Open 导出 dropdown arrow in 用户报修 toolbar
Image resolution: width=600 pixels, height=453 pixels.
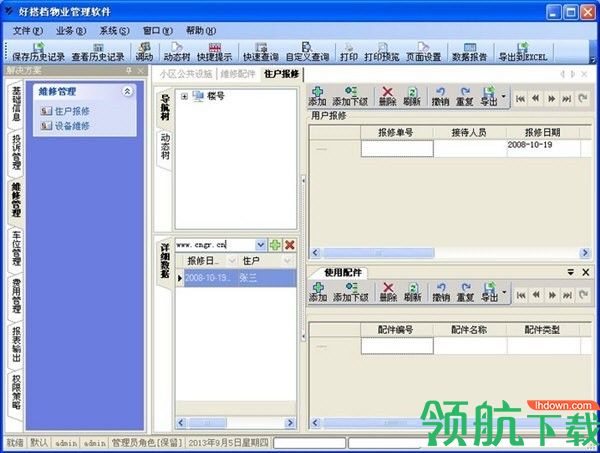[504, 96]
